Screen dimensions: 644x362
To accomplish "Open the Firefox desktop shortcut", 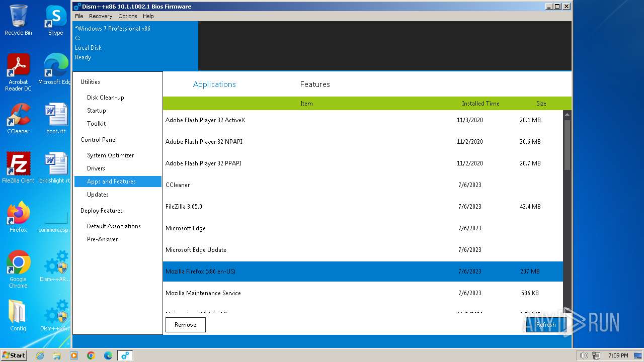I will click(18, 217).
